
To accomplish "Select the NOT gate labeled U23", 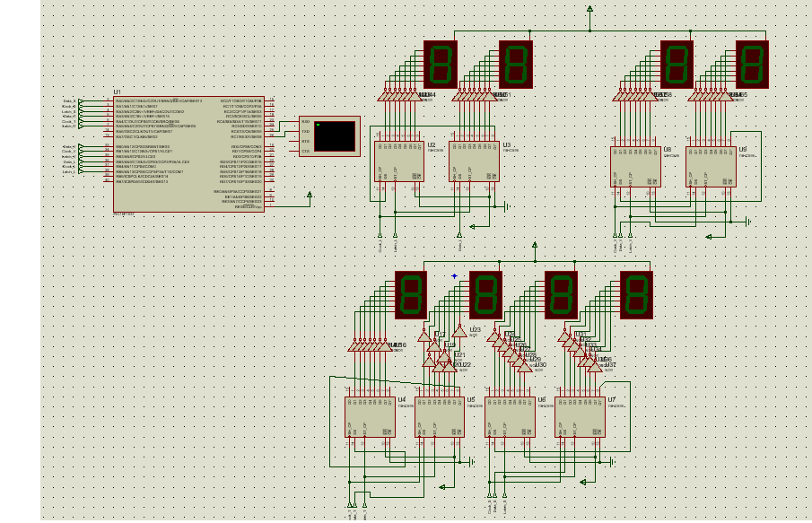I will (459, 331).
